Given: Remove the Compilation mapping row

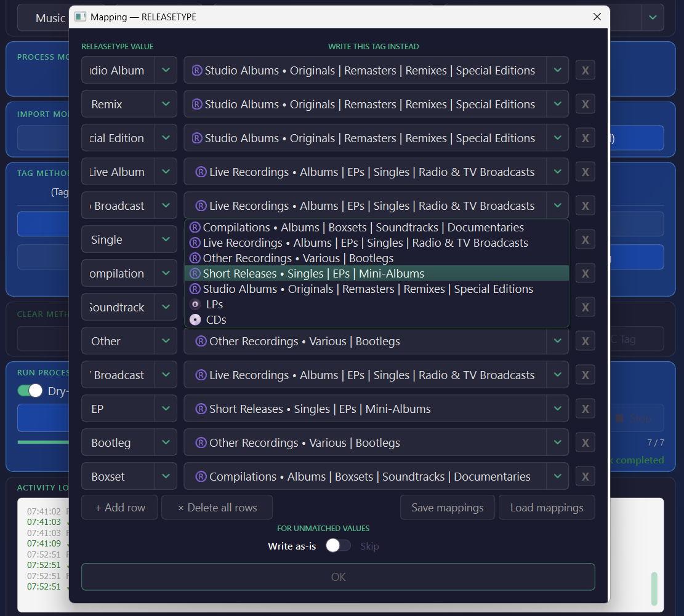Looking at the screenshot, I should [585, 273].
